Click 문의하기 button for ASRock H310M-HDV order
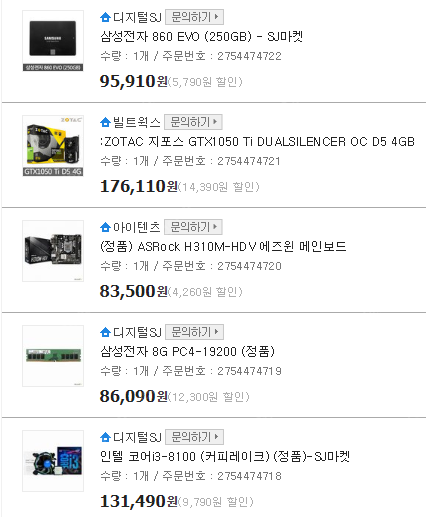426x517 pixels. [193, 227]
